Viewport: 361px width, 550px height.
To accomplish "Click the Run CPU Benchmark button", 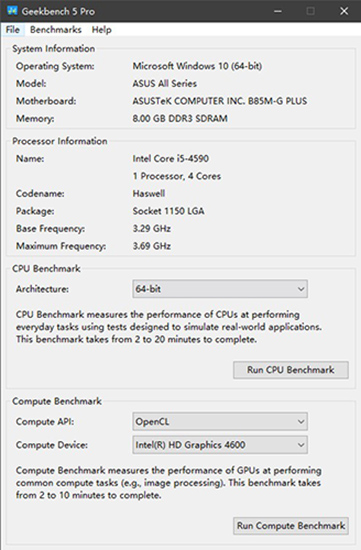I will tap(291, 370).
